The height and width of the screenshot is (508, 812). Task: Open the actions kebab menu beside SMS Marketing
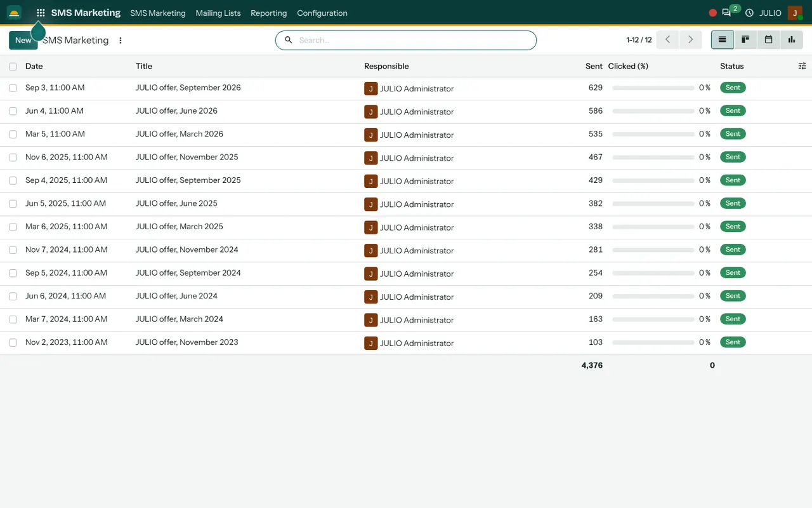(121, 41)
